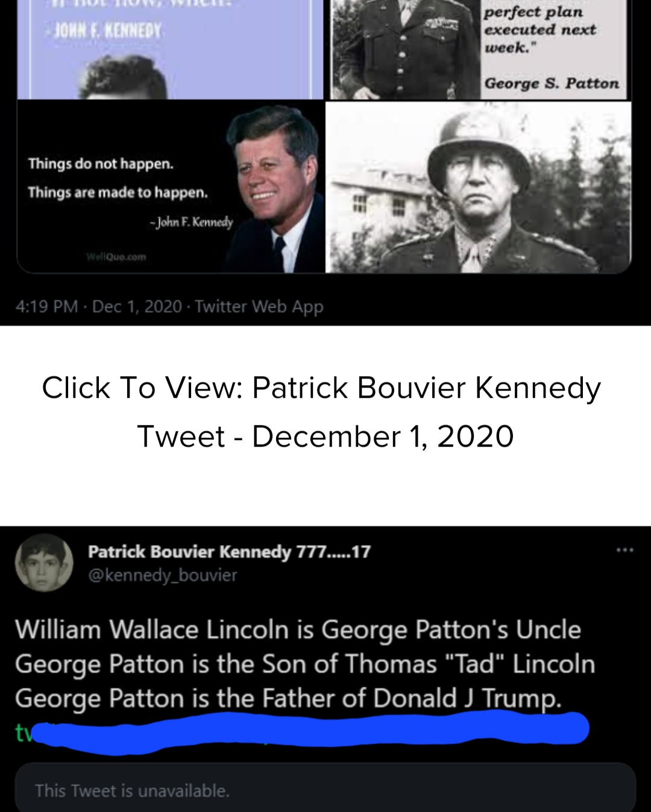Click the @kennedy_bouvier handle
This screenshot has width=651, height=812.
point(163,575)
